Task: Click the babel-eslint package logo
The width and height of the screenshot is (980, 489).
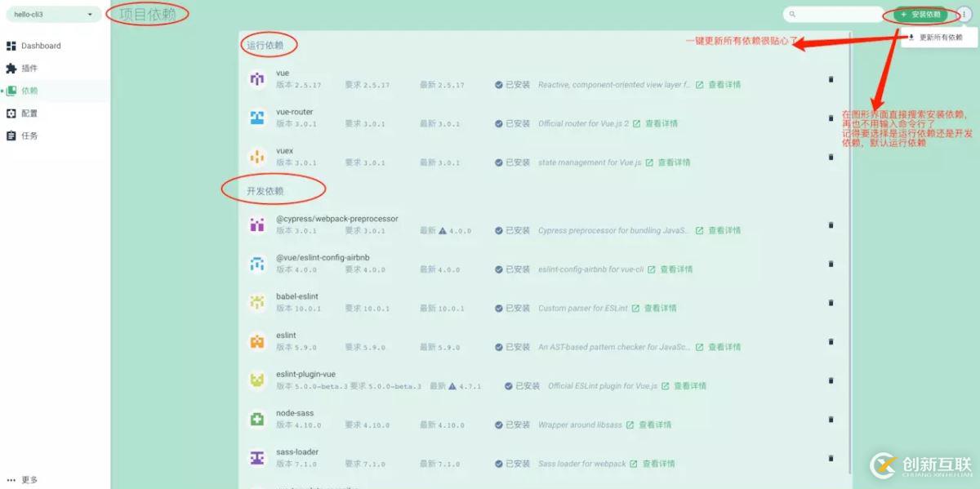Action: pyautogui.click(x=257, y=302)
